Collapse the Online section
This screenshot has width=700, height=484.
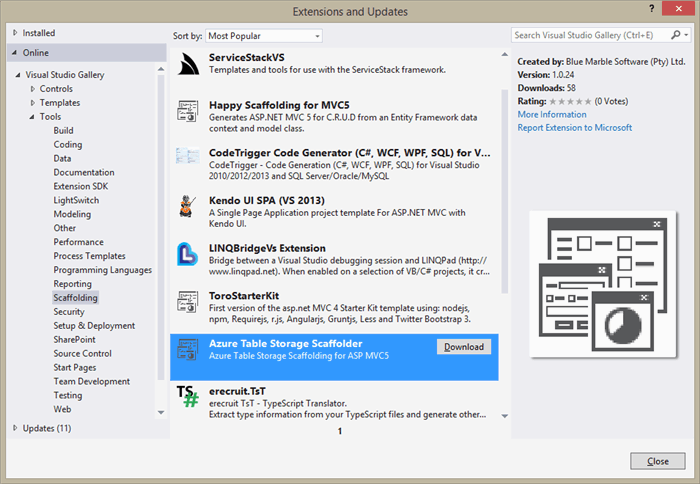pyautogui.click(x=15, y=53)
